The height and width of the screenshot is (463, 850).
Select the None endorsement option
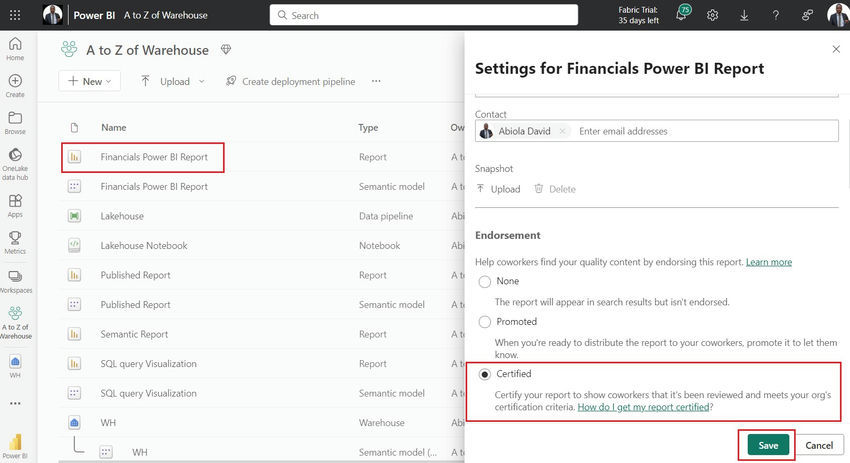click(485, 282)
